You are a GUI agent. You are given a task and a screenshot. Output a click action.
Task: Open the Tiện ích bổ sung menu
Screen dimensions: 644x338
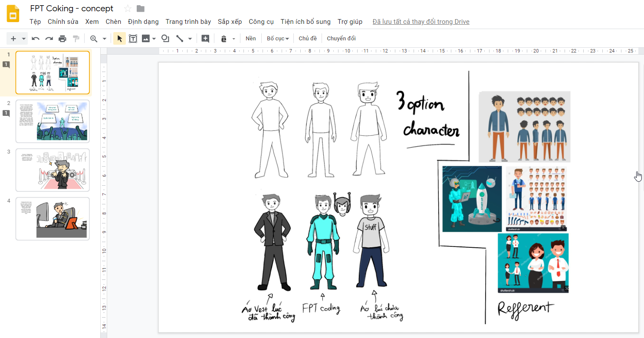click(306, 22)
